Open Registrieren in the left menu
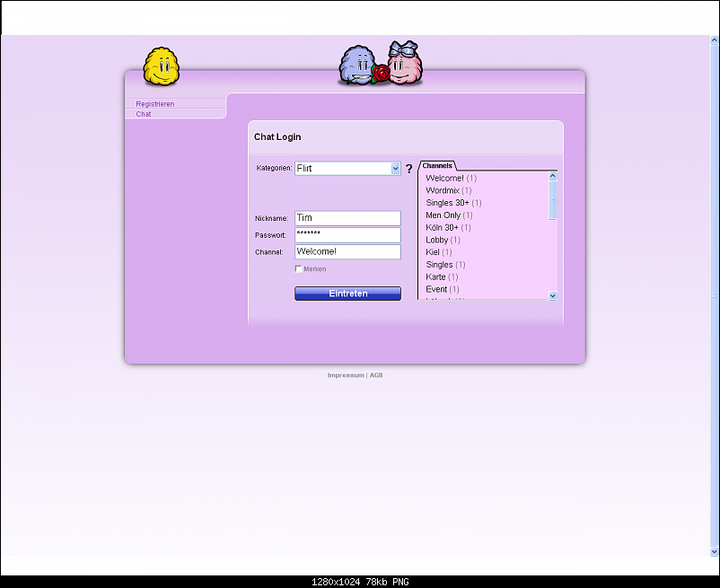The width and height of the screenshot is (720, 588). point(155,104)
